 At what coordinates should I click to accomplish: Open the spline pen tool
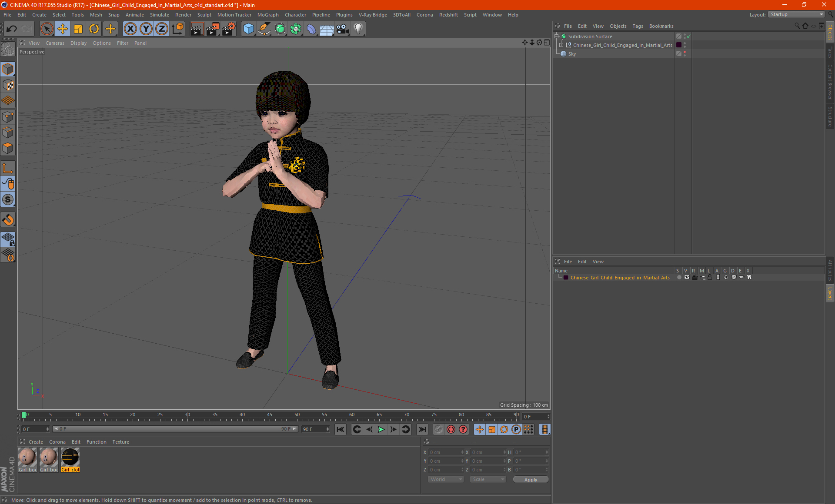point(264,29)
